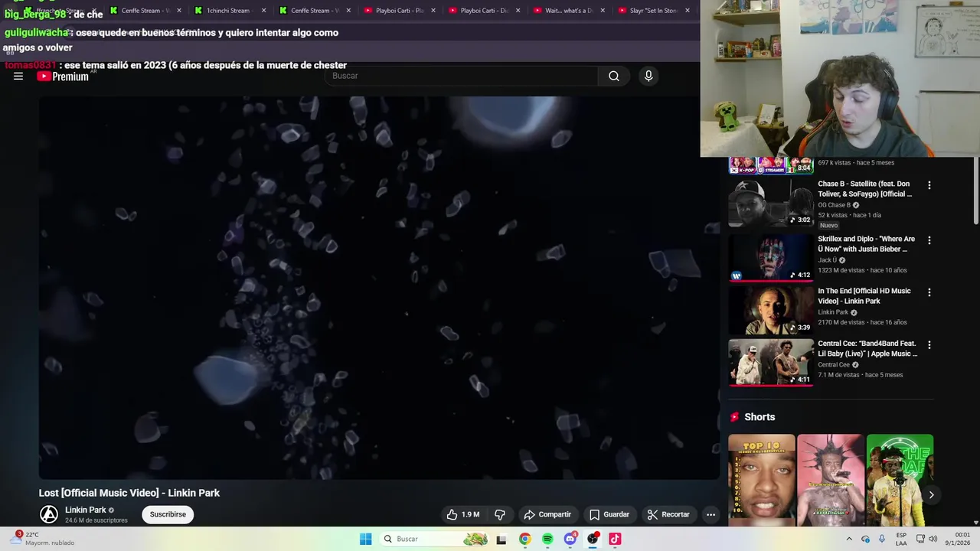Image resolution: width=980 pixels, height=551 pixels.
Task: Click the Lost video player area
Action: (379, 288)
